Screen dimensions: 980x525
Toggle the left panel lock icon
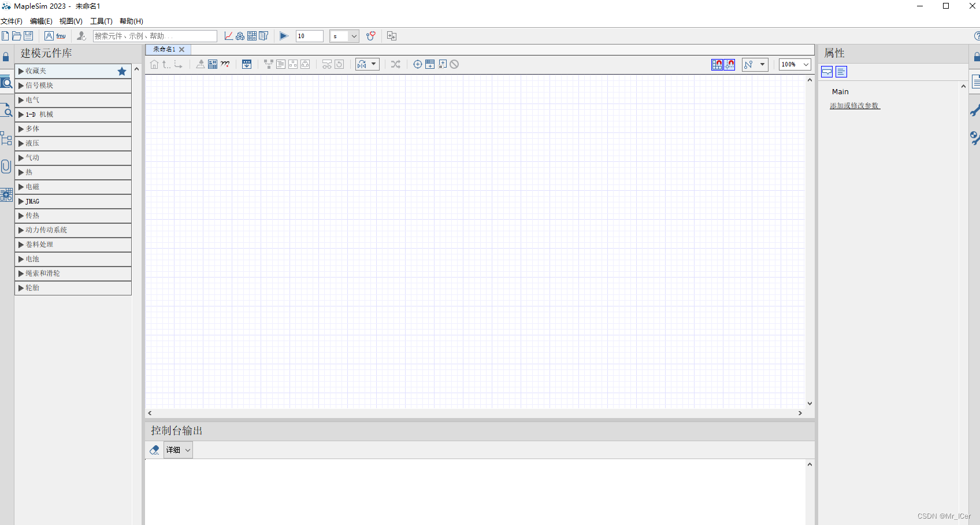[6, 57]
